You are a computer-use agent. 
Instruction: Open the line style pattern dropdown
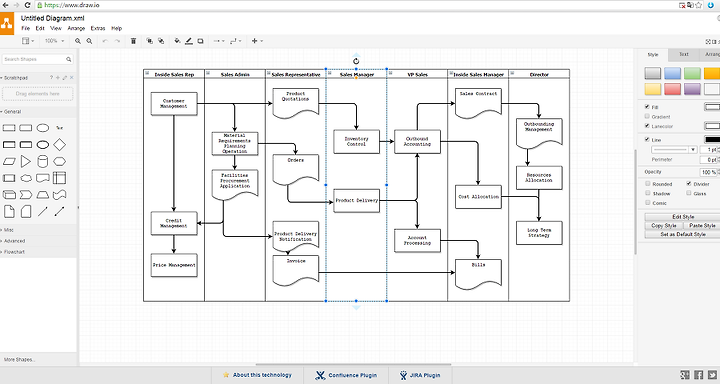point(674,149)
